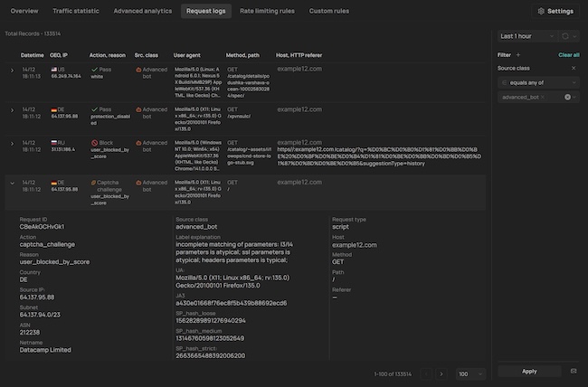Expand the RU 31.131.186.4 log row
Viewport: 588px width, 387px height.
pyautogui.click(x=12, y=144)
